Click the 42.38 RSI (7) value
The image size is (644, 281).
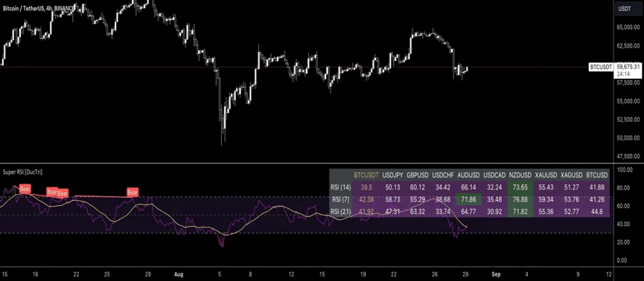point(366,200)
